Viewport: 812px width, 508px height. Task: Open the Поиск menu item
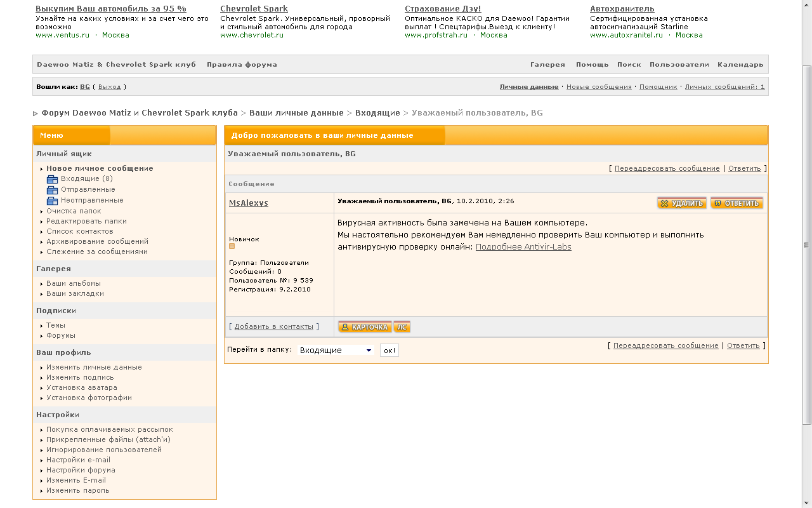[x=629, y=65]
